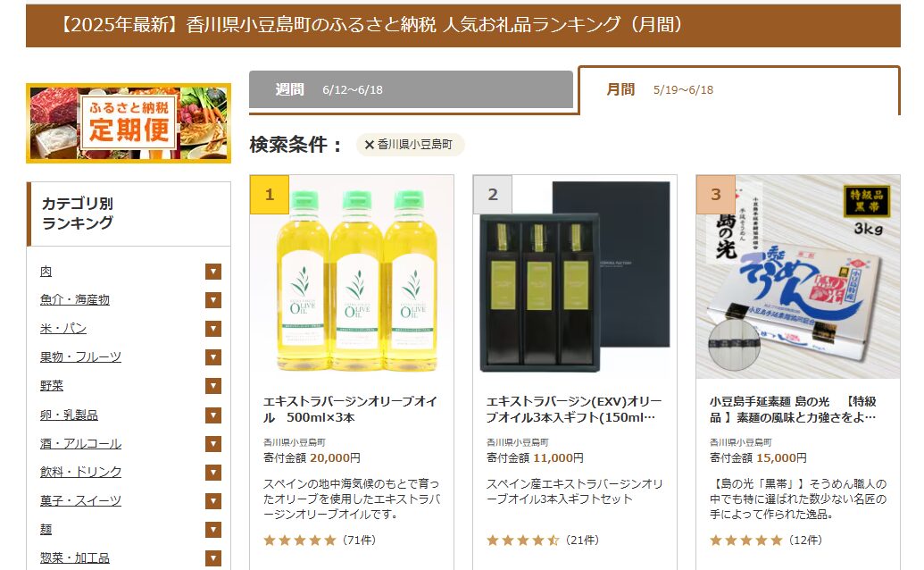Expand the 菓子・スイーツ arrow icon
The width and height of the screenshot is (924, 570).
click(213, 501)
